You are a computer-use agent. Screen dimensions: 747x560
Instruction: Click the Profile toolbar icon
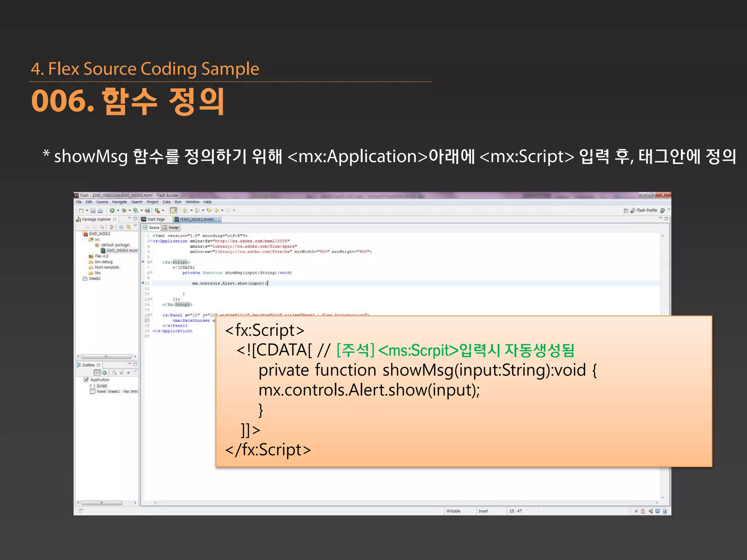[136, 210]
